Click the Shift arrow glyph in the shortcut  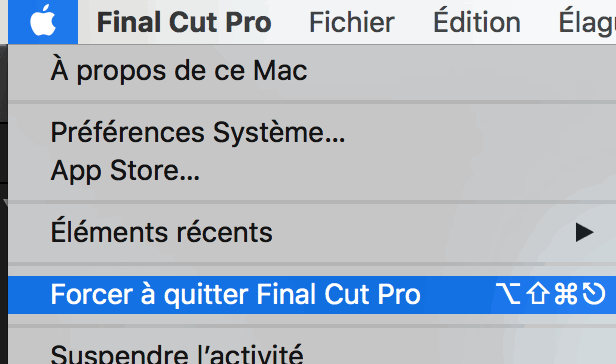pyautogui.click(x=537, y=294)
